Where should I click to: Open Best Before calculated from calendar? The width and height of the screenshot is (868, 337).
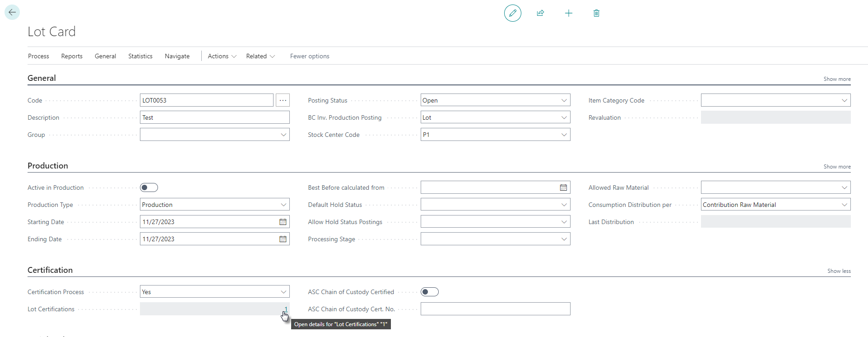point(563,187)
